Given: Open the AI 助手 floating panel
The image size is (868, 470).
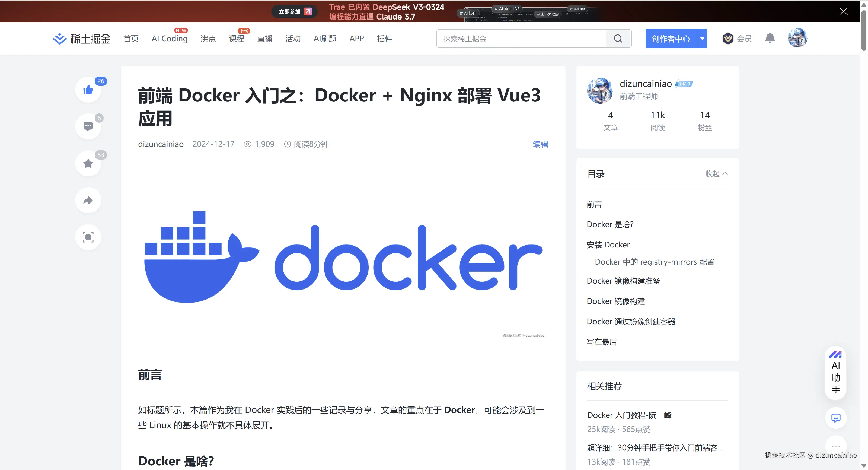Looking at the screenshot, I should pyautogui.click(x=835, y=373).
